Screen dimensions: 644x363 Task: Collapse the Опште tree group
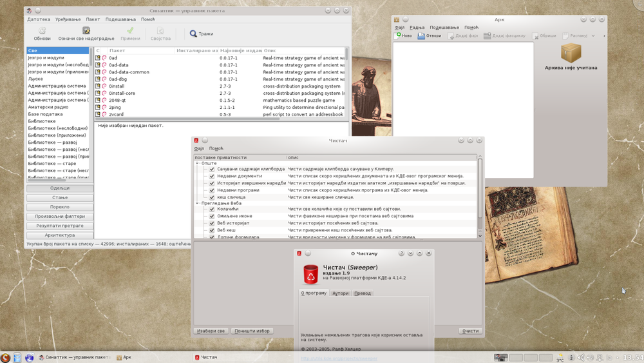coord(197,163)
